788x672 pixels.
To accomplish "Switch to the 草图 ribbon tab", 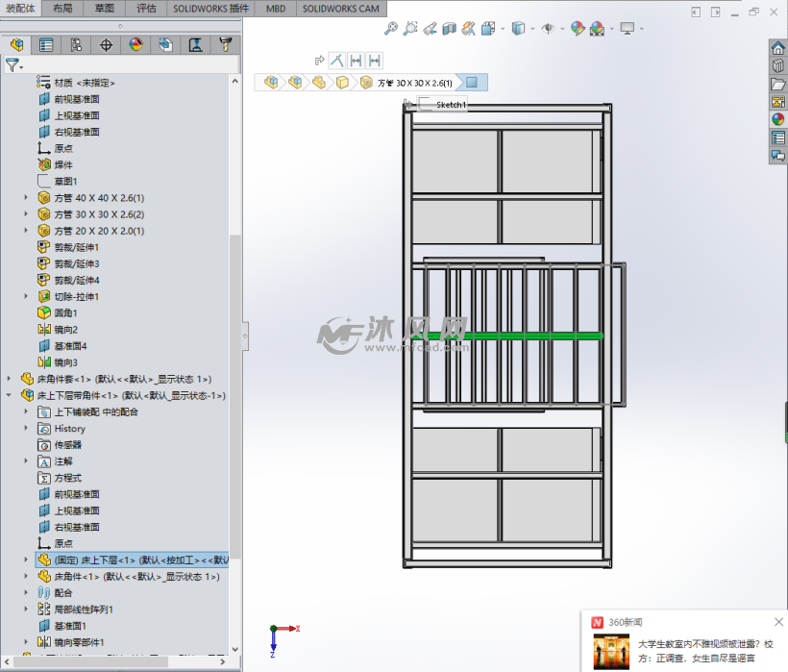I will [105, 9].
